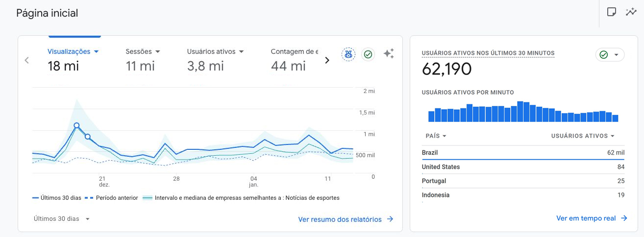The width and height of the screenshot is (644, 237).
Task: Select the Brazil country row
Action: pos(523,153)
